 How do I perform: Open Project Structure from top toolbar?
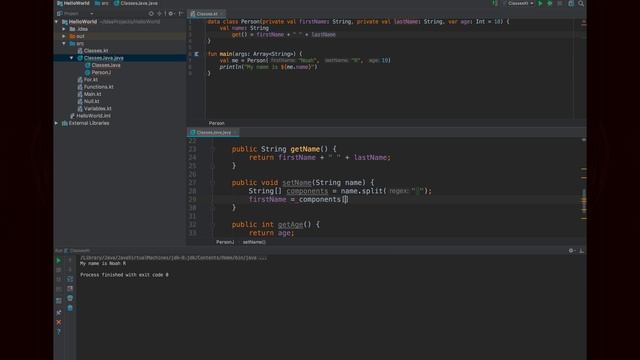(x=571, y=3)
